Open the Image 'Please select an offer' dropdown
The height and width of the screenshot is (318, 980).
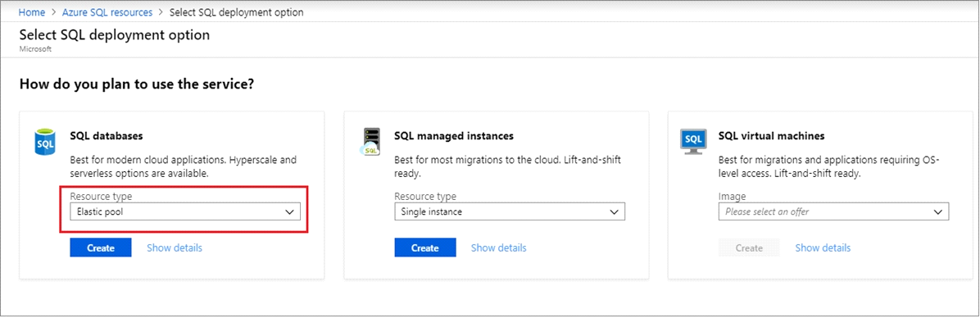coord(834,211)
